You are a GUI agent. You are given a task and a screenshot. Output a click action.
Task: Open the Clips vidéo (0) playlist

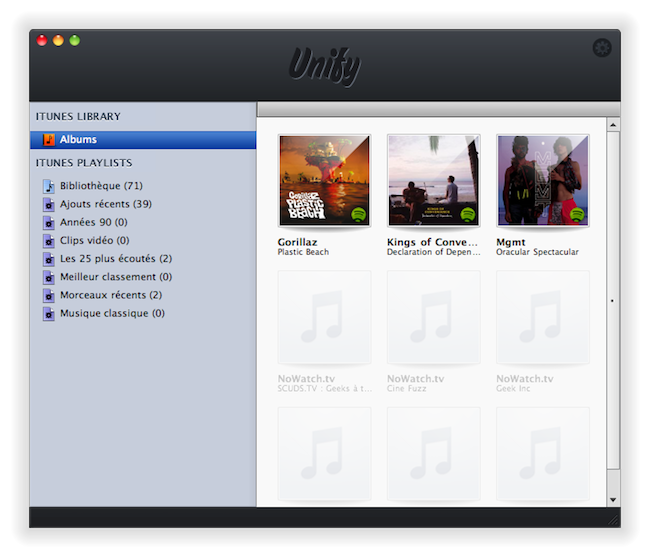point(95,240)
